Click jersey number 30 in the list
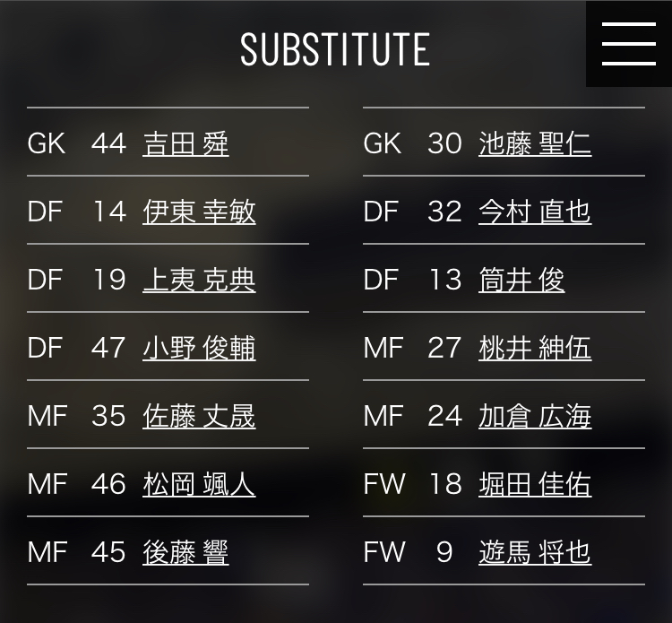 click(444, 143)
